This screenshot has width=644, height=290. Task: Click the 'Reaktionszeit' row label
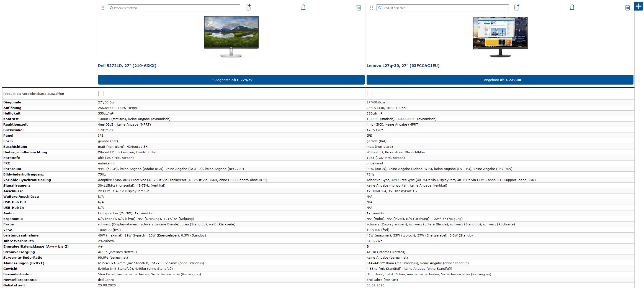[16, 124]
